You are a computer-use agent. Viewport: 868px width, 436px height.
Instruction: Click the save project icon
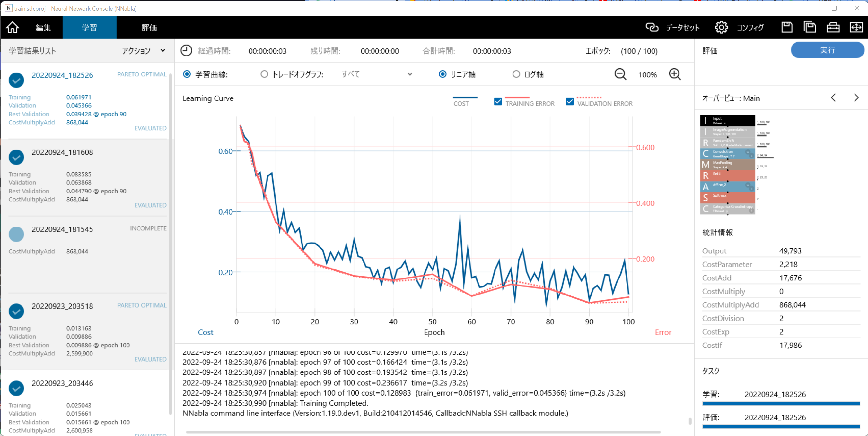[787, 27]
